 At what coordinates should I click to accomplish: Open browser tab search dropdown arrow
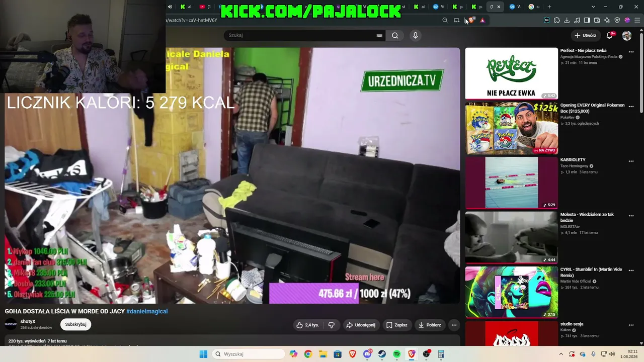tap(593, 7)
